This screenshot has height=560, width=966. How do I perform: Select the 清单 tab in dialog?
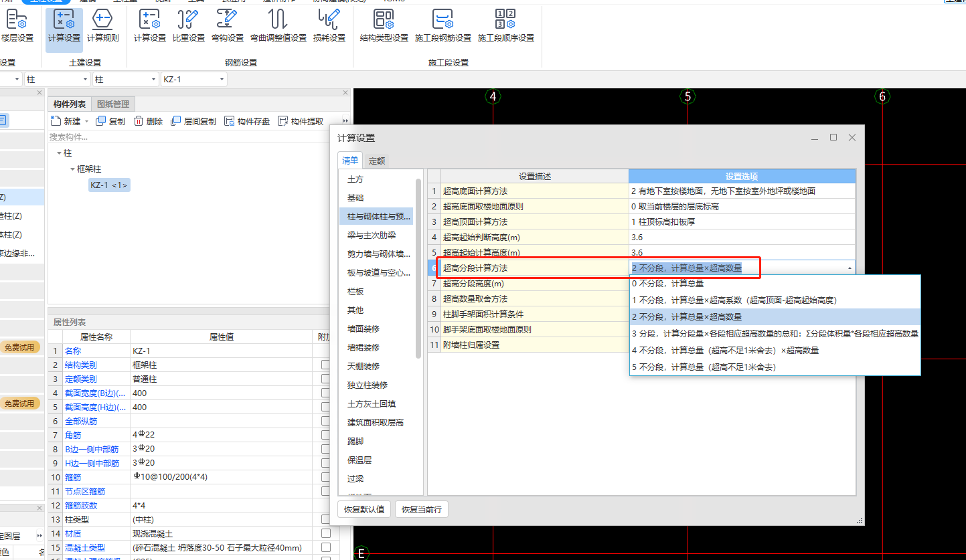[350, 160]
